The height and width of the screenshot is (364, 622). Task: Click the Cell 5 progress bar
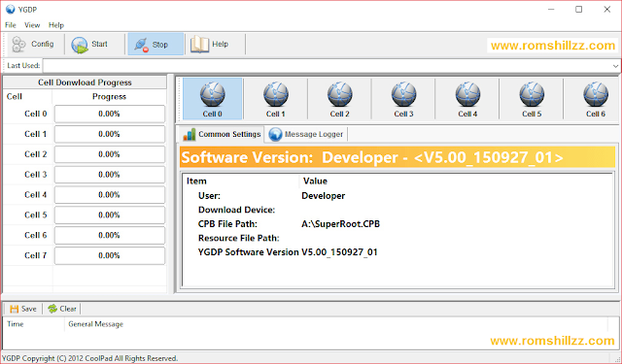click(110, 215)
